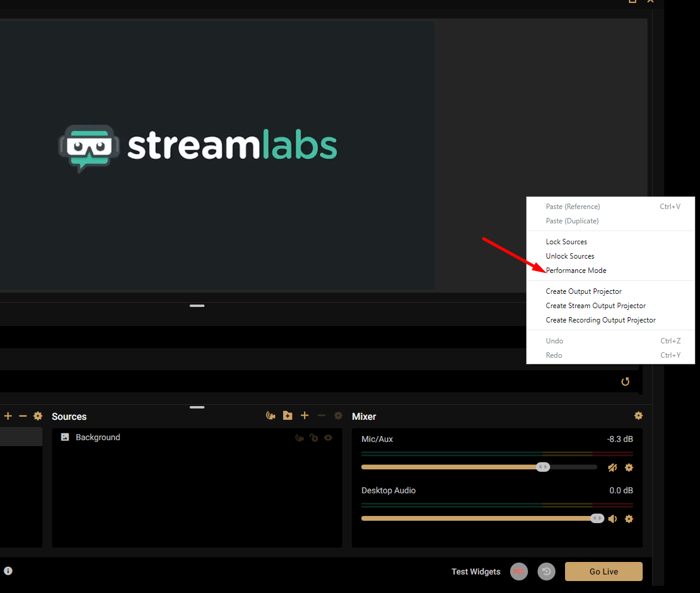
Task: Add a new scene with plus icon
Action: point(8,416)
